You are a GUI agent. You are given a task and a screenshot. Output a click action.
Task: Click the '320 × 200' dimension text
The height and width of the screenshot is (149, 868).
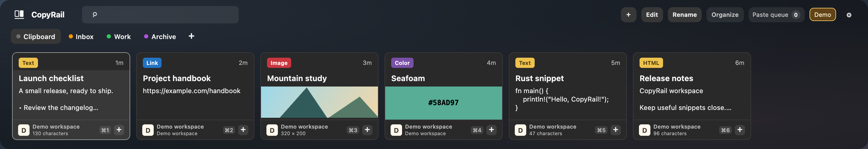[293, 134]
